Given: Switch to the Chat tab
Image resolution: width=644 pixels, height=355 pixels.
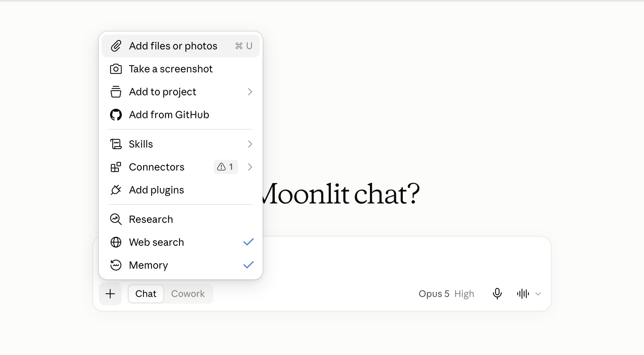Looking at the screenshot, I should click(146, 294).
